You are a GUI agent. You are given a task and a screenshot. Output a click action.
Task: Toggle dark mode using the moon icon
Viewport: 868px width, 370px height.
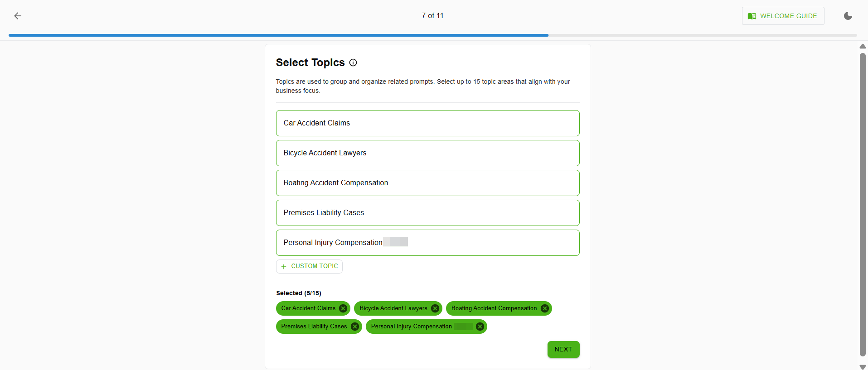pyautogui.click(x=848, y=16)
